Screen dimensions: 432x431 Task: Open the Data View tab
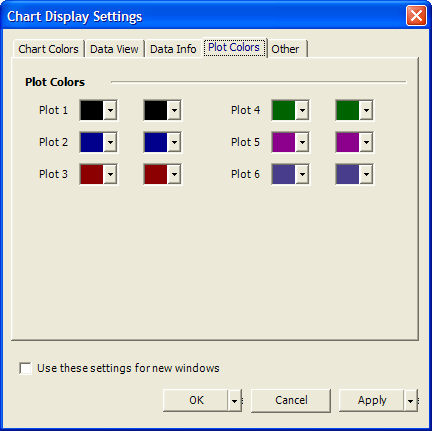tap(114, 49)
